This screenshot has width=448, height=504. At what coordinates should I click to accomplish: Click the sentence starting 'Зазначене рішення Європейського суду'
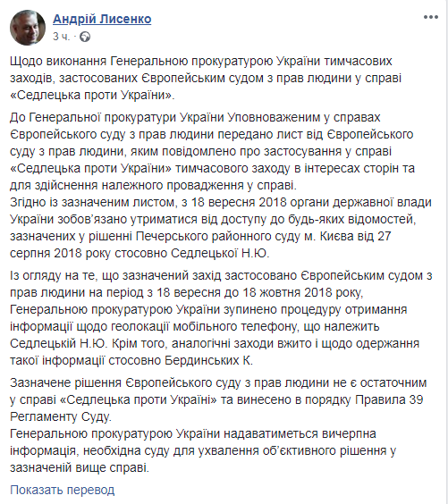coord(218,399)
